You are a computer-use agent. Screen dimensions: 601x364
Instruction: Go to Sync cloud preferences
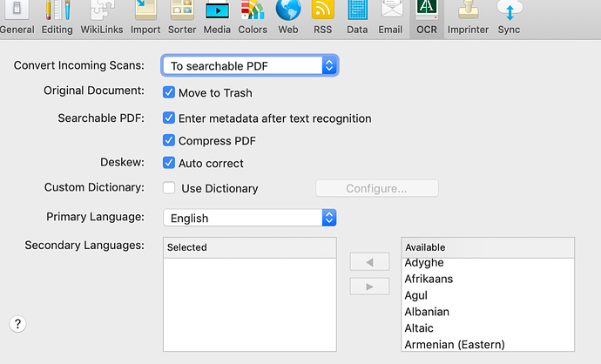(509, 17)
